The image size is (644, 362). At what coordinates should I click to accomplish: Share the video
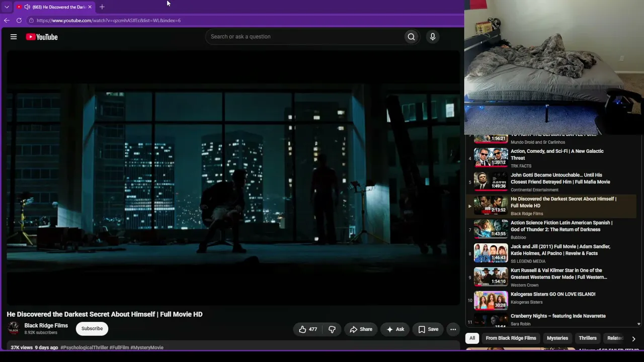tap(361, 329)
